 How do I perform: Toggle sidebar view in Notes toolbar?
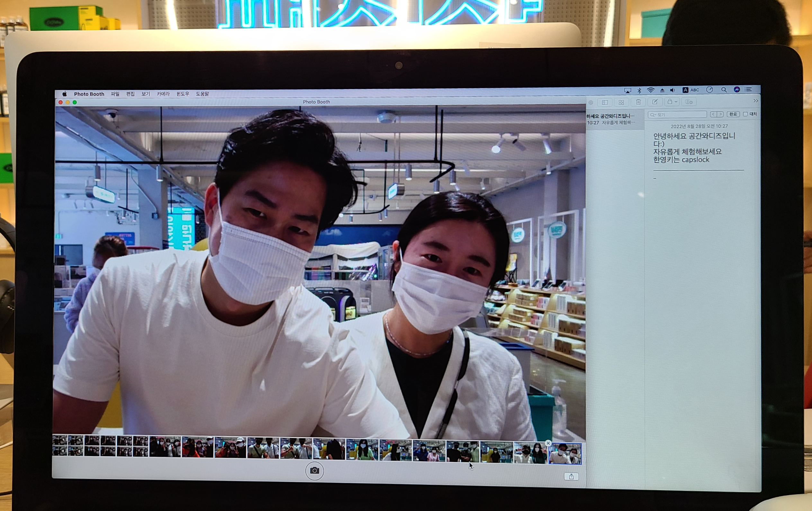[x=605, y=102]
